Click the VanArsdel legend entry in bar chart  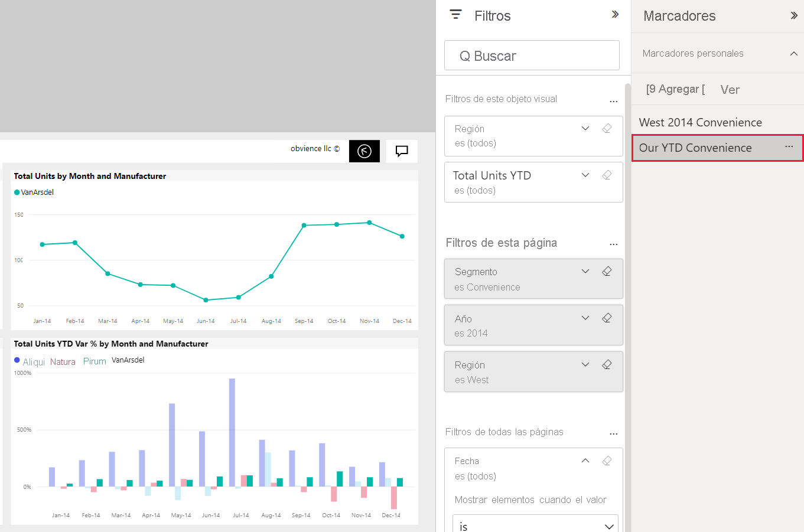tap(128, 360)
